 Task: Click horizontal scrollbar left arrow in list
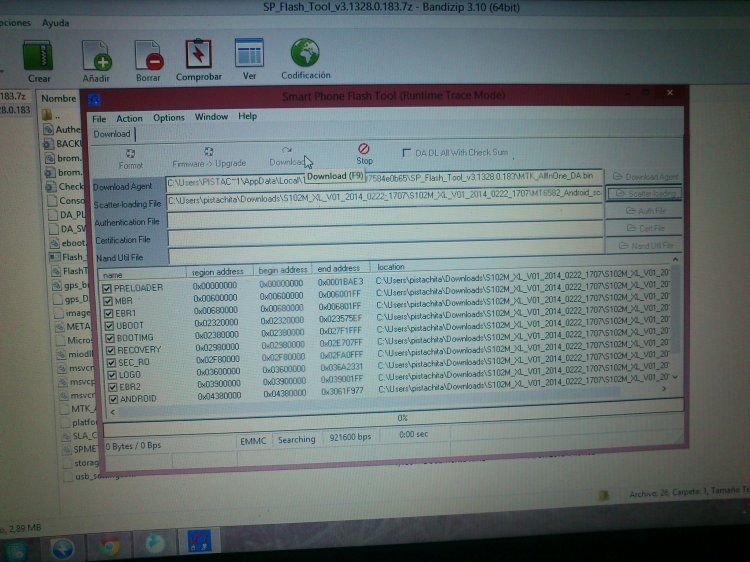[x=113, y=412]
